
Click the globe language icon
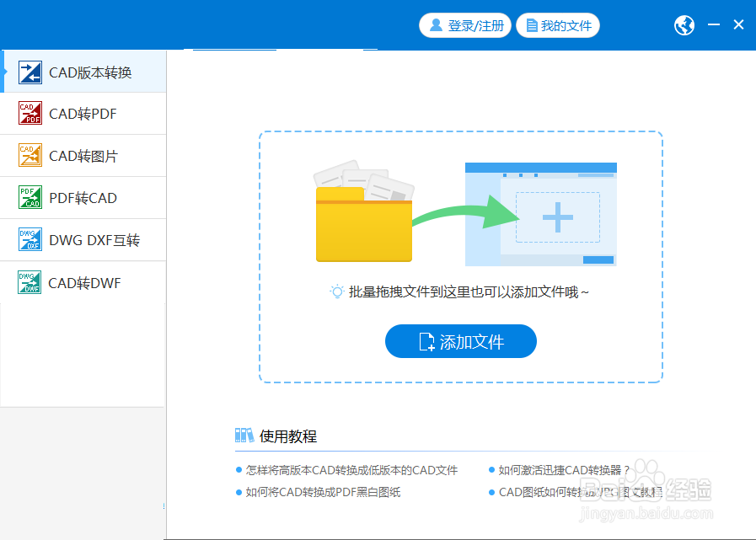684,24
